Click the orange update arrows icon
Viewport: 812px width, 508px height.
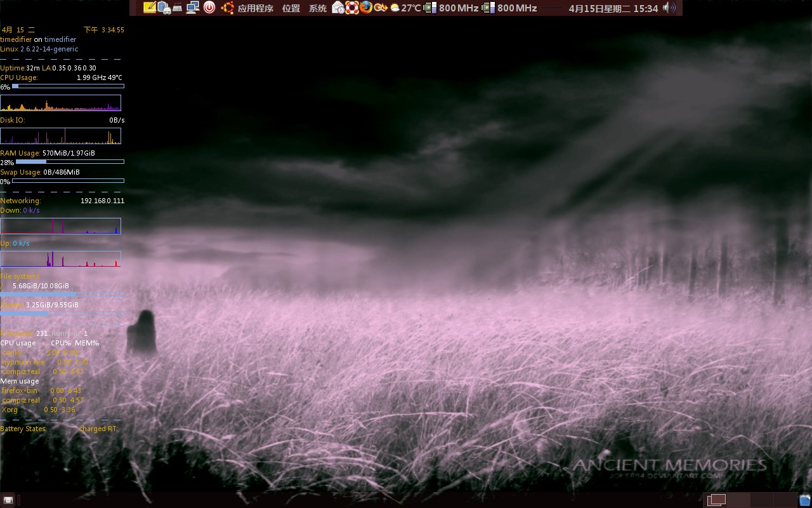click(381, 8)
